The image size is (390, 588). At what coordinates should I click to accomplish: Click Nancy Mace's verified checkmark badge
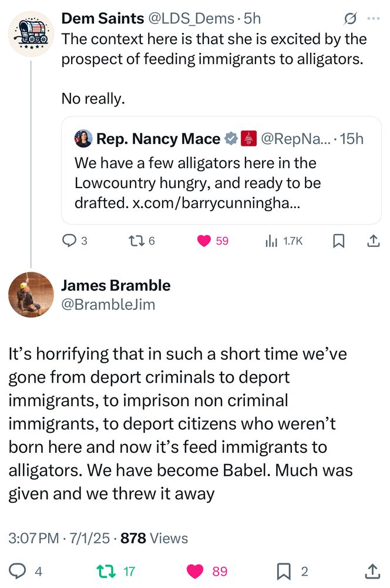click(230, 139)
